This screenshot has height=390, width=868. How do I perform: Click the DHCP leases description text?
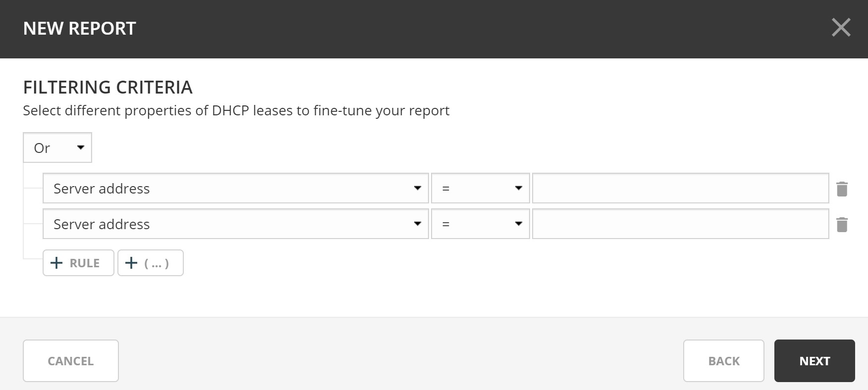point(236,110)
